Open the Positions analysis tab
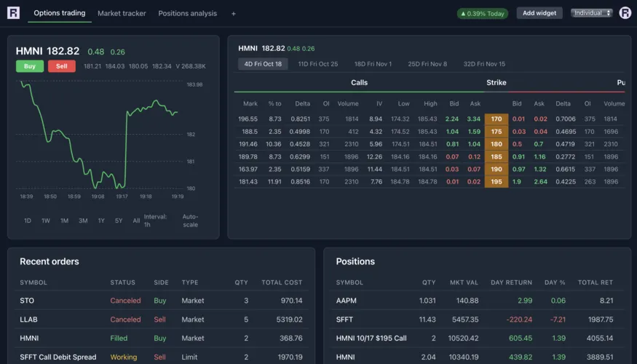The height and width of the screenshot is (364, 637). pyautogui.click(x=187, y=14)
